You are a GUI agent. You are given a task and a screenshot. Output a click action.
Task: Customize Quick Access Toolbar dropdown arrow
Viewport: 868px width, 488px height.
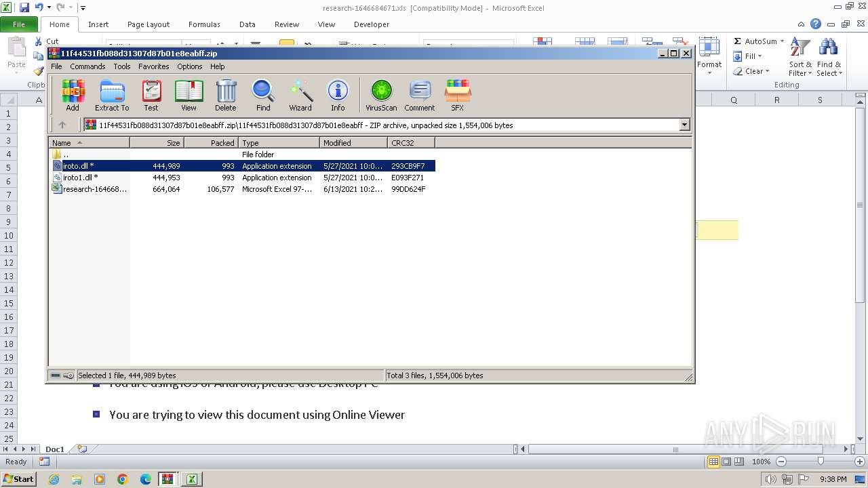(83, 8)
